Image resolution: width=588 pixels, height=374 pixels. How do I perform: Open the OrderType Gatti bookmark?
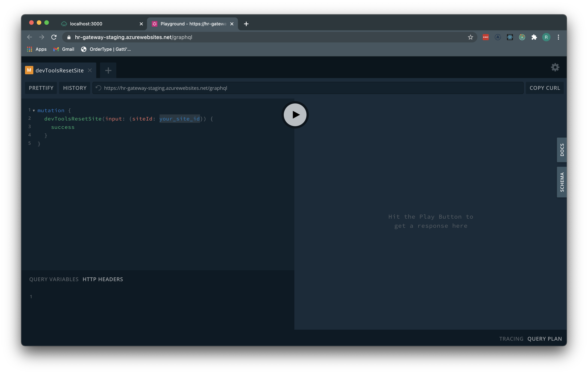pos(106,49)
